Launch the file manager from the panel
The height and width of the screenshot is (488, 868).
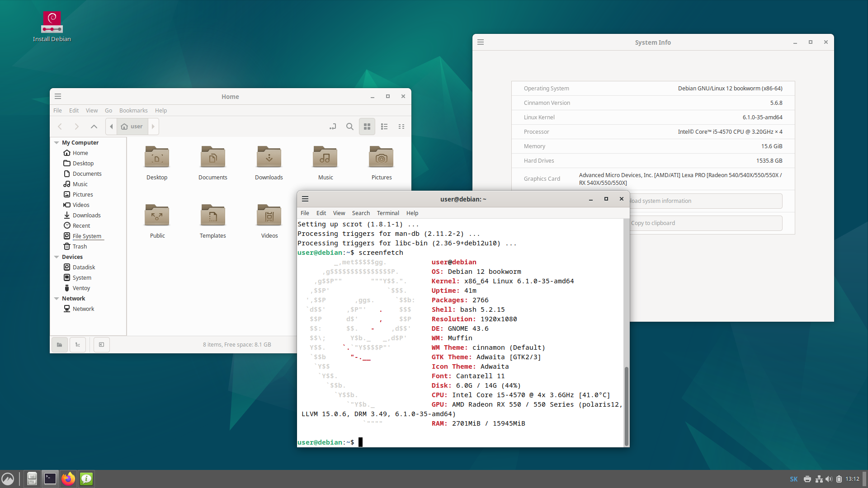click(x=32, y=479)
